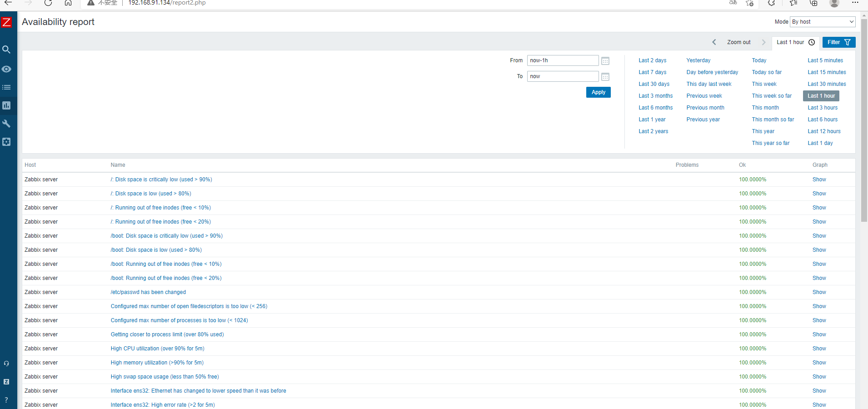Open browser collections icon
The height and width of the screenshot is (409, 868).
point(813,3)
